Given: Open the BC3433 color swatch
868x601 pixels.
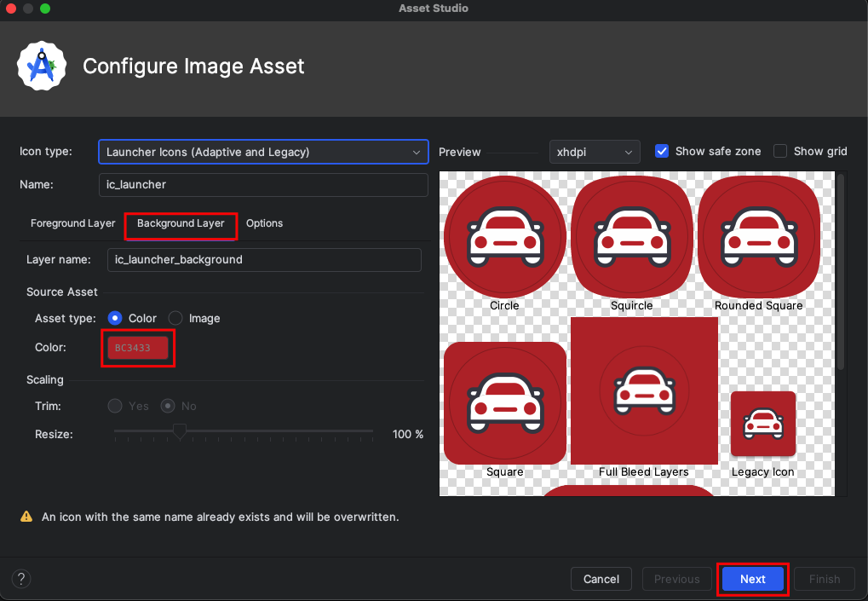Looking at the screenshot, I should [138, 348].
